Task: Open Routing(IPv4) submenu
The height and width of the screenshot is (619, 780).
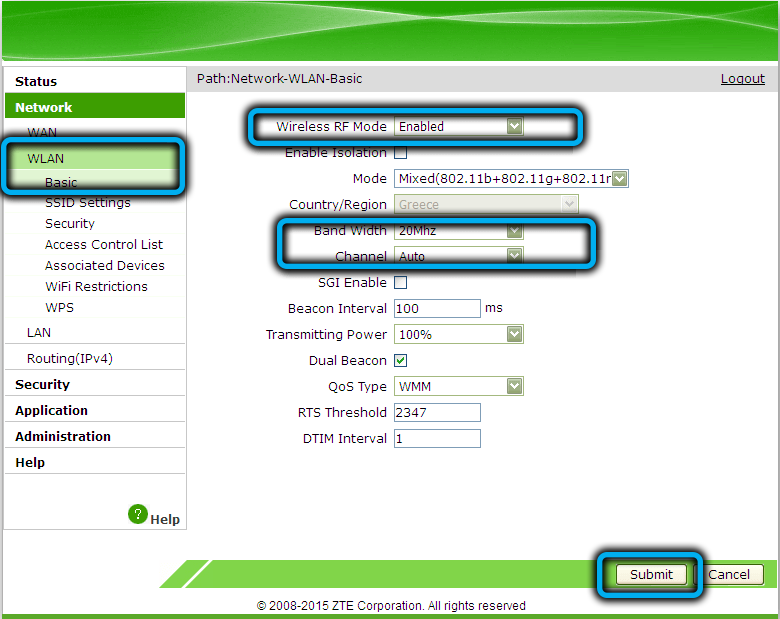Action: point(70,358)
